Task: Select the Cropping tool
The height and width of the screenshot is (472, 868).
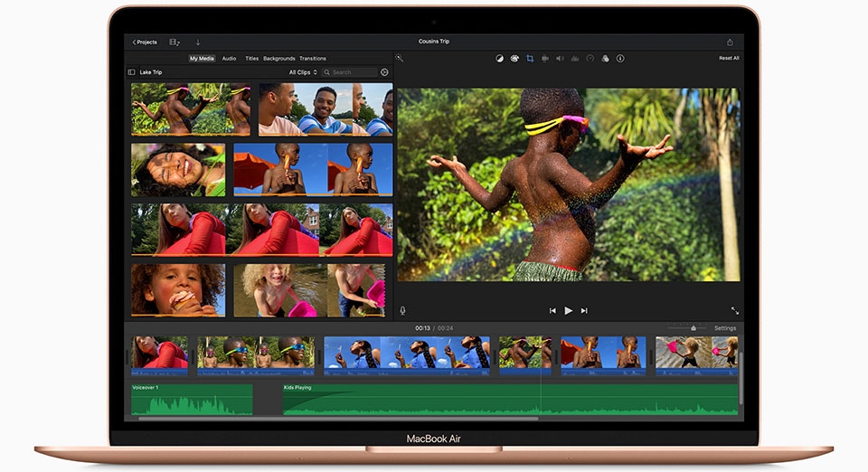Action: (x=530, y=58)
